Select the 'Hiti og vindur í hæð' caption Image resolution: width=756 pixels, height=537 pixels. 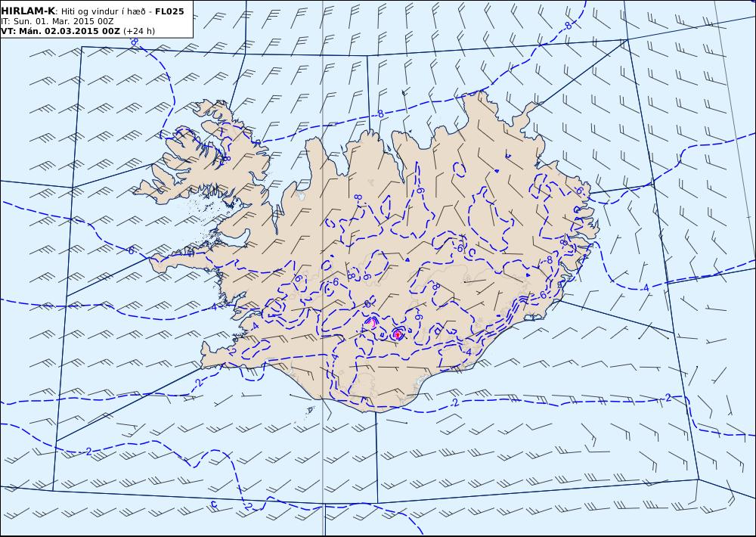103,11
